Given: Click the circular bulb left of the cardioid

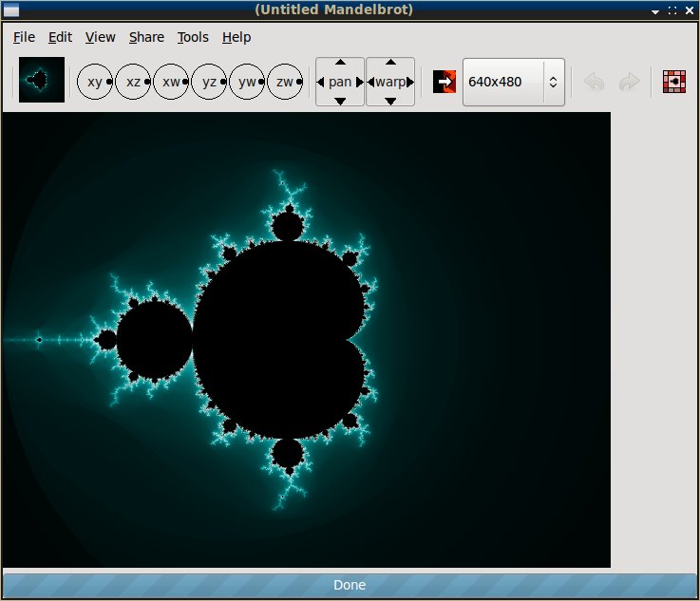Looking at the screenshot, I should point(155,340).
